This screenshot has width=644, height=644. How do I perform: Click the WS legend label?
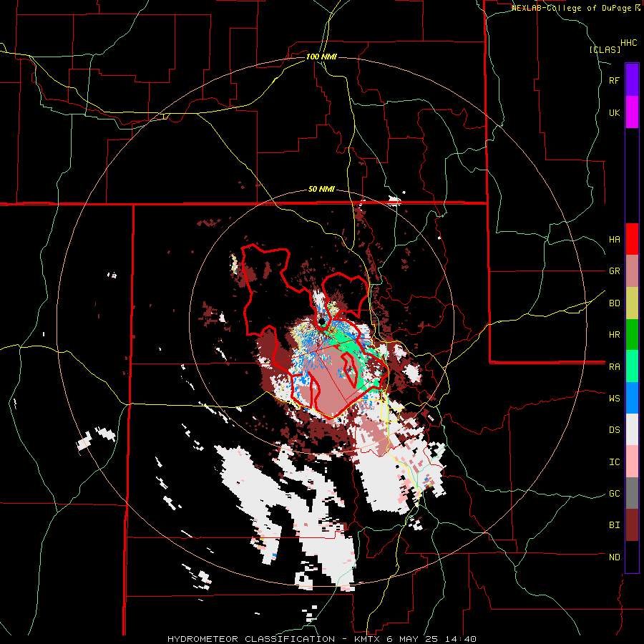[614, 399]
